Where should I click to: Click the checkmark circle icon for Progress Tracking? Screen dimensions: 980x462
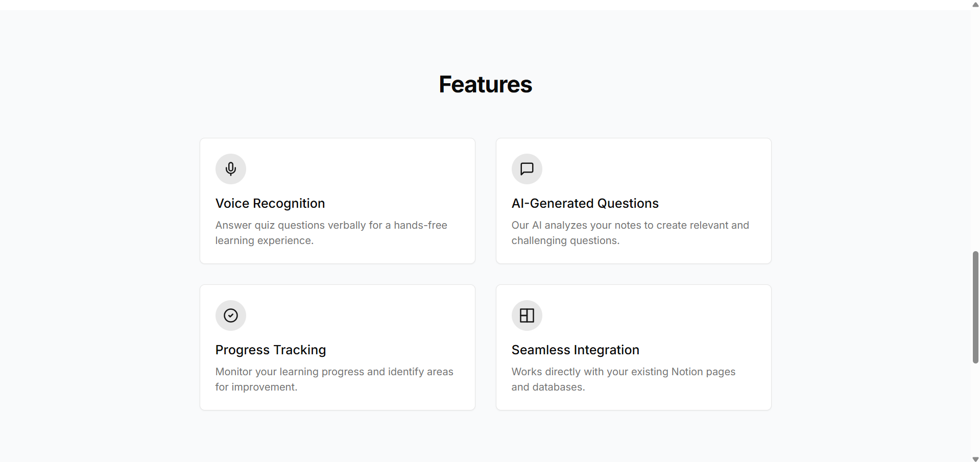(231, 315)
